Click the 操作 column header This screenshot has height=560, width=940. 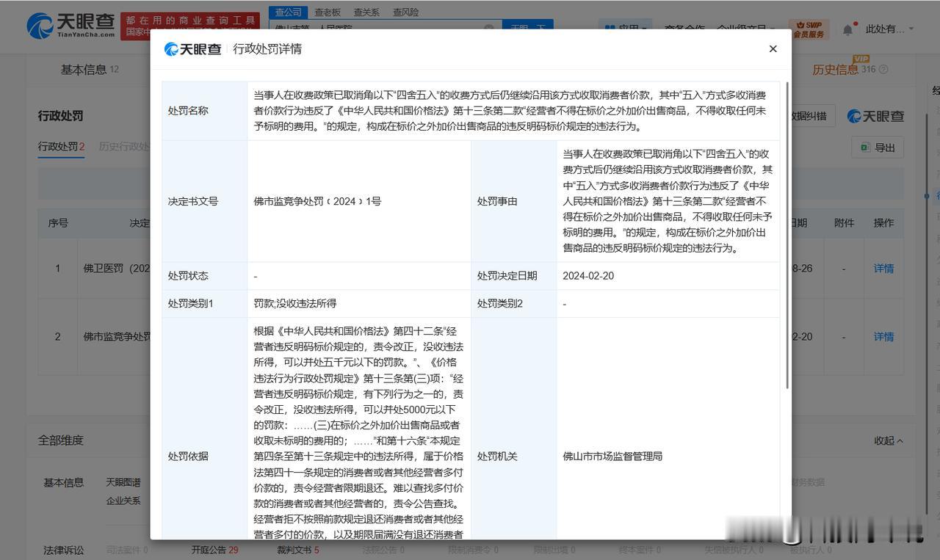pos(883,222)
